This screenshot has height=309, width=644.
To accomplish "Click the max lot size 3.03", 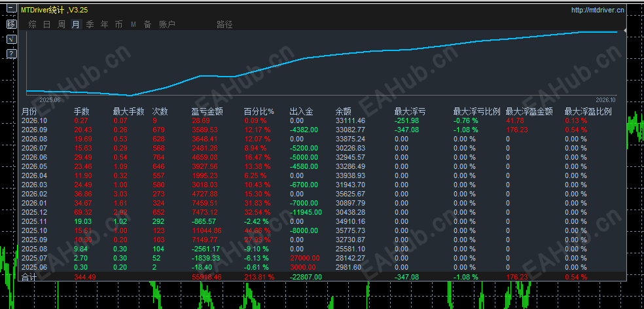I will pos(120,194).
